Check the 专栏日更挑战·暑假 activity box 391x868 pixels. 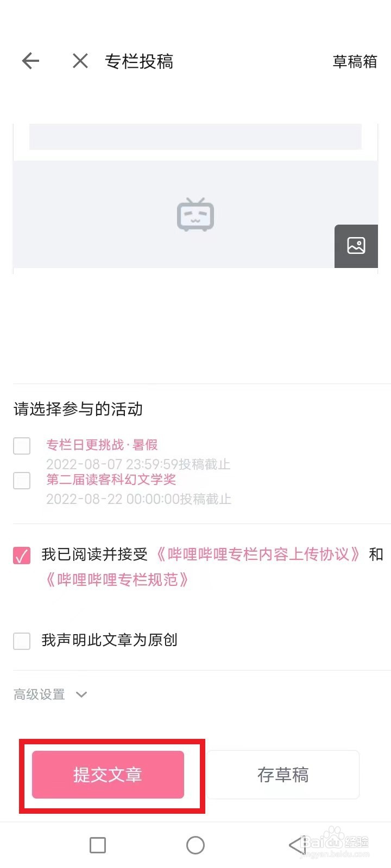coord(22,446)
